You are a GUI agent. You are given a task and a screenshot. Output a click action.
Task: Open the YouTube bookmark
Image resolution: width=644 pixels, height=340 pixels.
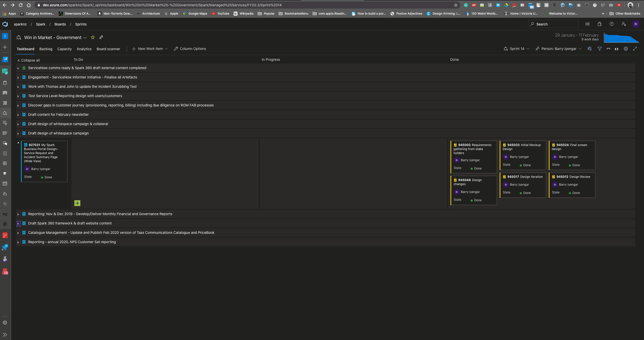pyautogui.click(x=220, y=14)
